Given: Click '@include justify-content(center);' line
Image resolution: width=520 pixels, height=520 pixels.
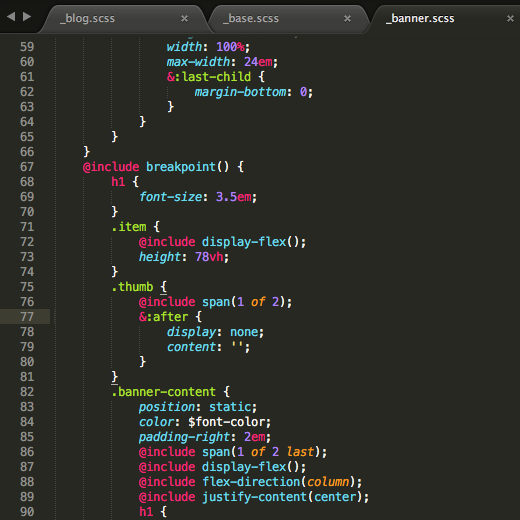Looking at the screenshot, I should click(x=254, y=497).
